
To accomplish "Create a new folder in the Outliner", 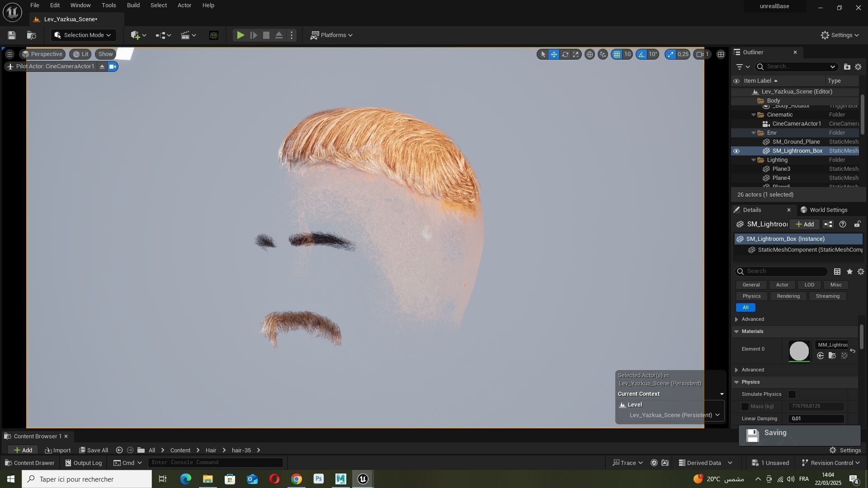I will coord(847,67).
